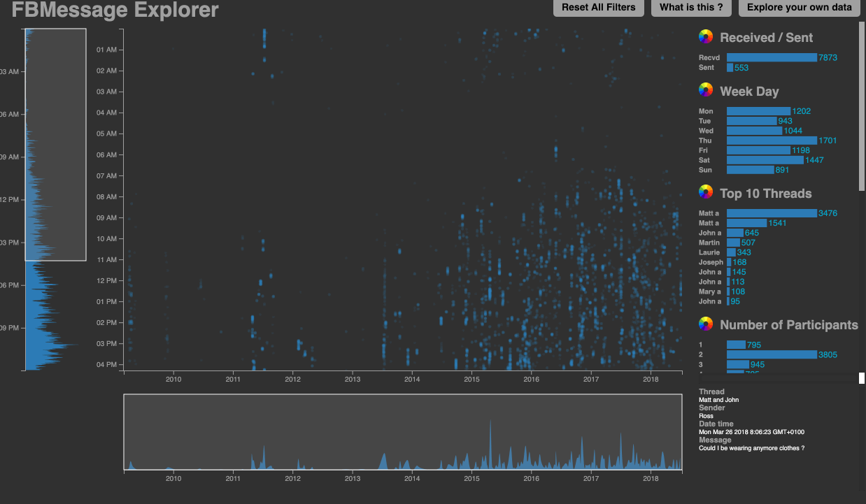Click the right panel vertical scrollbar
The image size is (866, 504).
pos(862,105)
